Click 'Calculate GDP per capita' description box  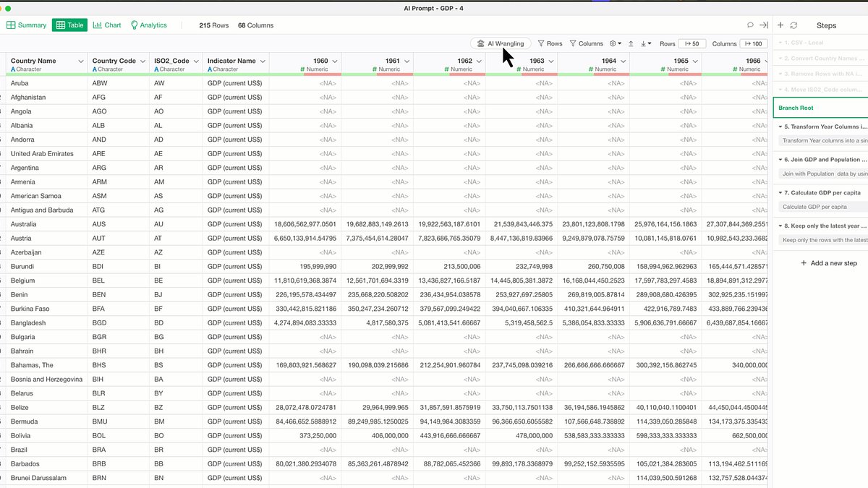pos(823,207)
